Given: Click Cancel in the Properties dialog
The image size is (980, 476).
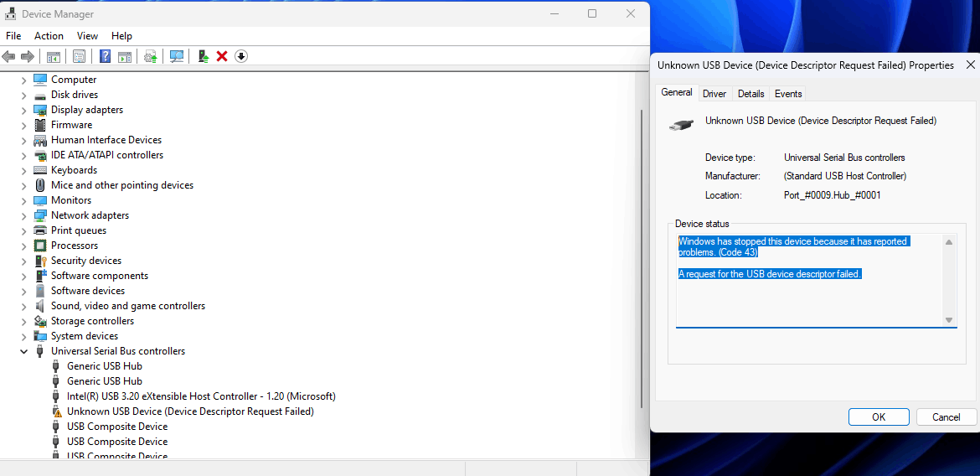Looking at the screenshot, I should point(946,417).
